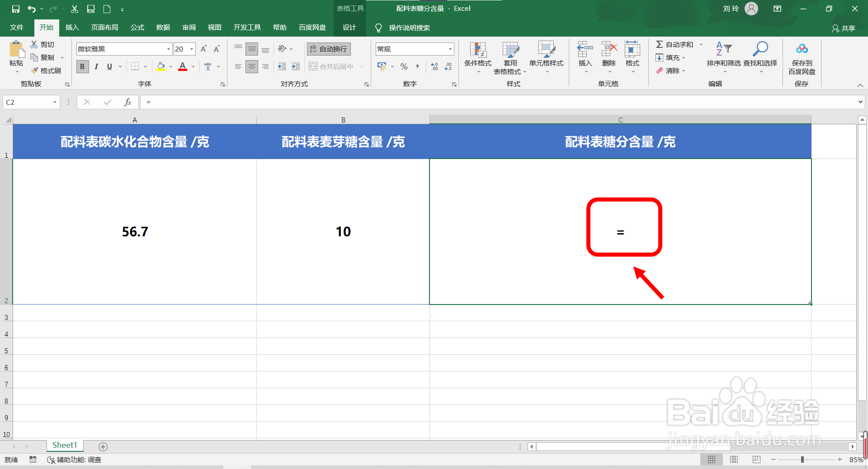868x469 pixels.
Task: Apply percent style format
Action: (x=404, y=66)
